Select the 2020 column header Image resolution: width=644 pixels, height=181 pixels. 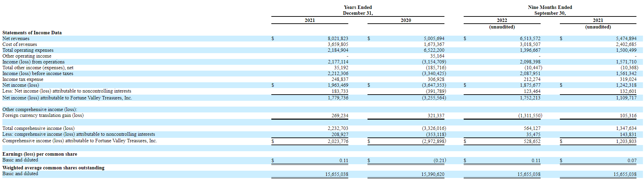coord(406,21)
